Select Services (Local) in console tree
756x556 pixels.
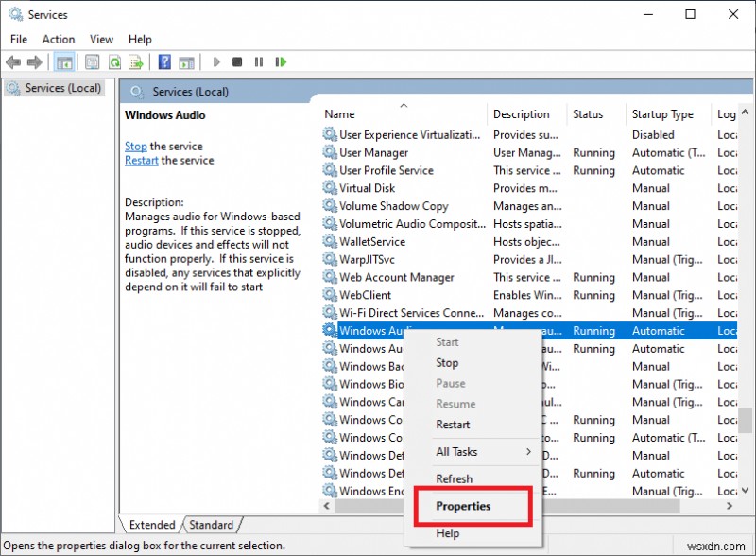54,88
